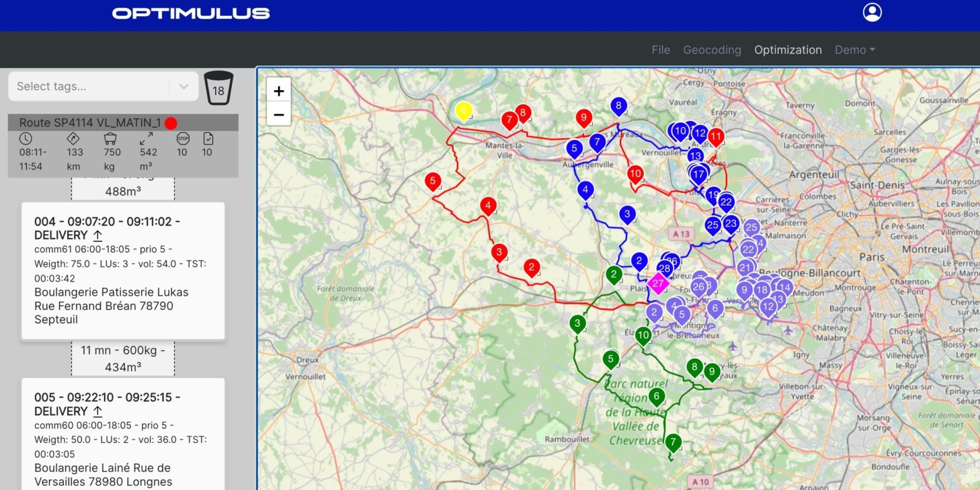
Task: Zoom out the map with minus button
Action: click(279, 114)
